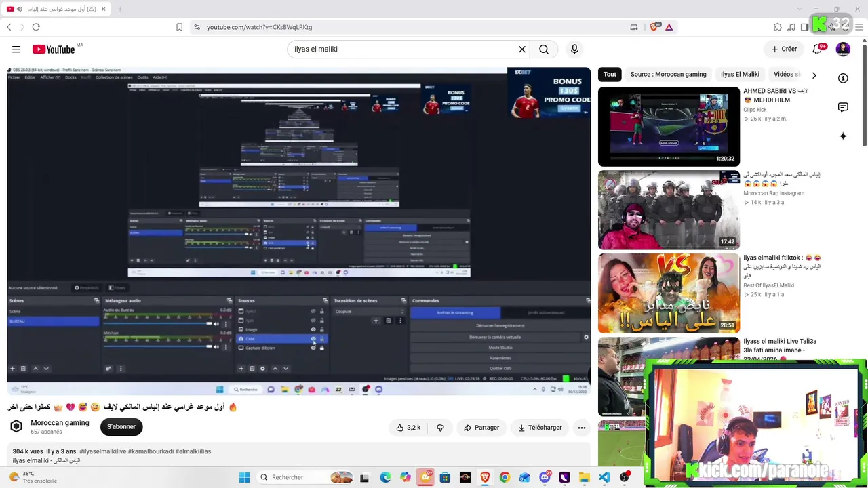Select the Tout filter chip
This screenshot has width=868, height=488.
tap(610, 75)
